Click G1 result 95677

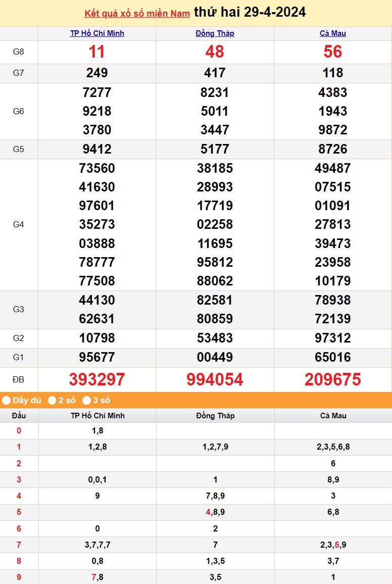(x=97, y=357)
